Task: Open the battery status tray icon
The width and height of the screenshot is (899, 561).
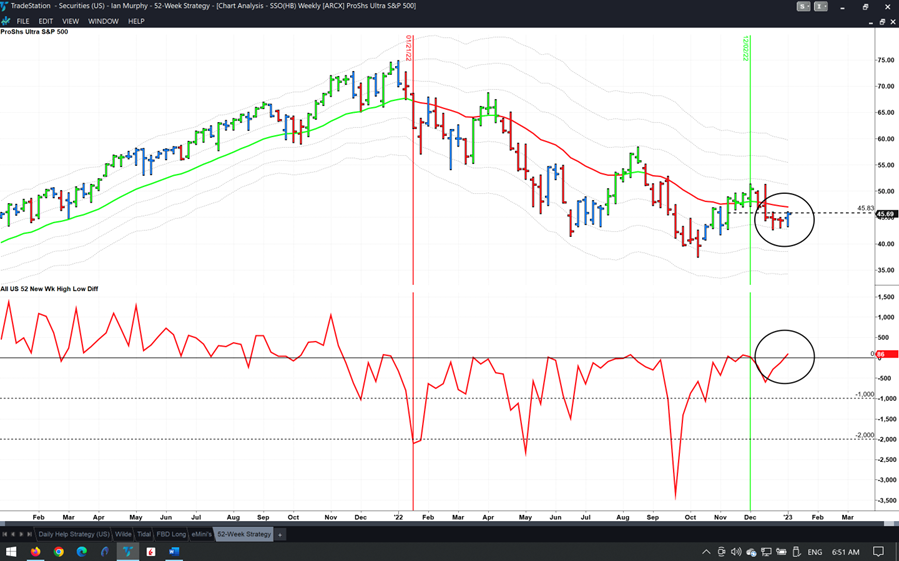Action: point(781,552)
